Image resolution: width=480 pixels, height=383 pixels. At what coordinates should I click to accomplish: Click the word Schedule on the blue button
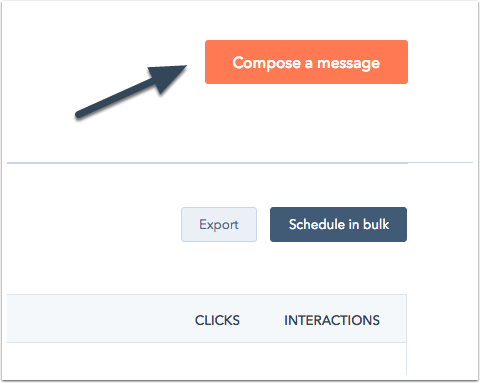(317, 224)
